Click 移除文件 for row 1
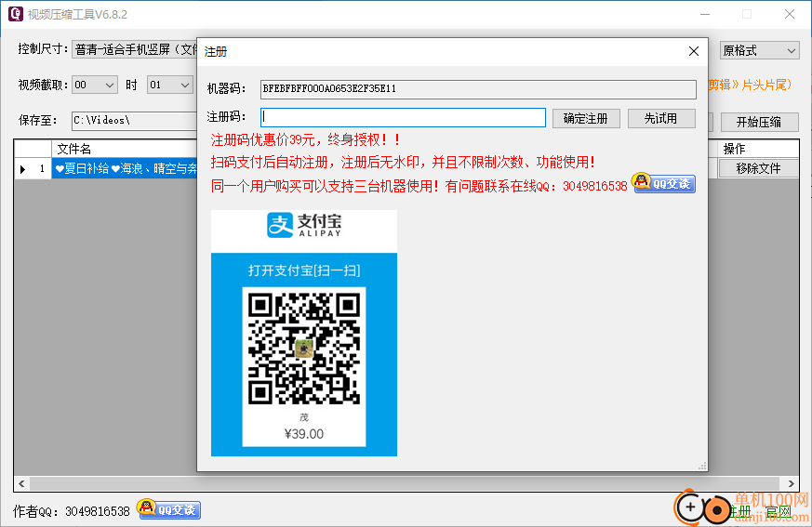 [759, 168]
